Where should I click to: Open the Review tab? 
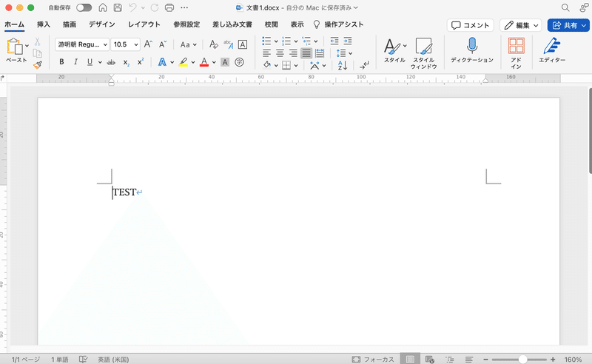tap(271, 24)
